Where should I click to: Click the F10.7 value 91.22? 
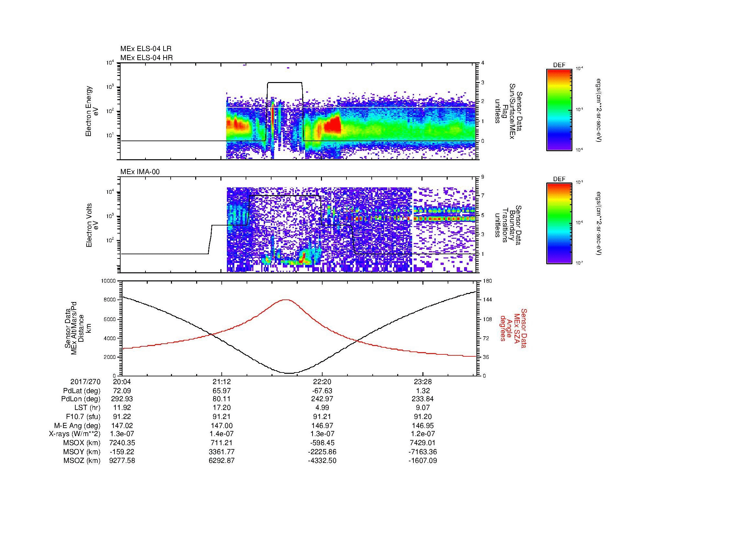(x=122, y=417)
